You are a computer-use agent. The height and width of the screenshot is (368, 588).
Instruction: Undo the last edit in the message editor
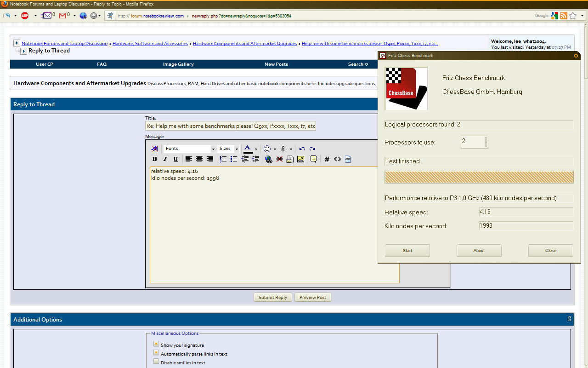point(302,149)
